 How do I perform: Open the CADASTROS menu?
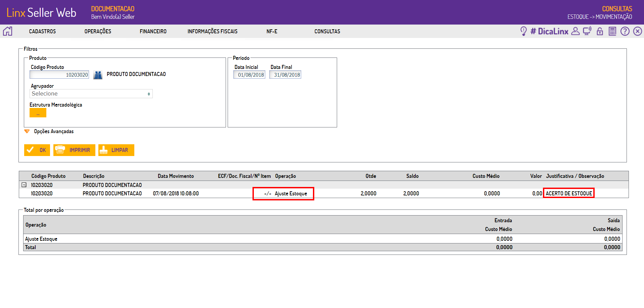42,31
